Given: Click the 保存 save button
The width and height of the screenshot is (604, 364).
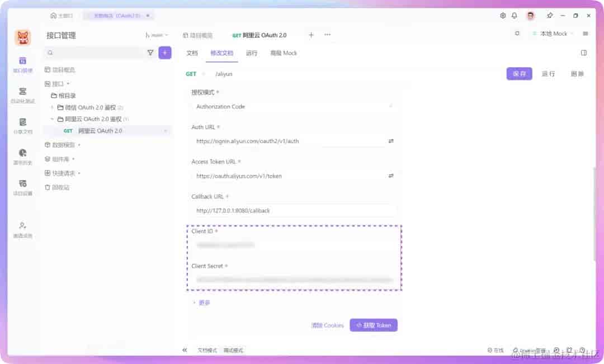Looking at the screenshot, I should click(519, 74).
